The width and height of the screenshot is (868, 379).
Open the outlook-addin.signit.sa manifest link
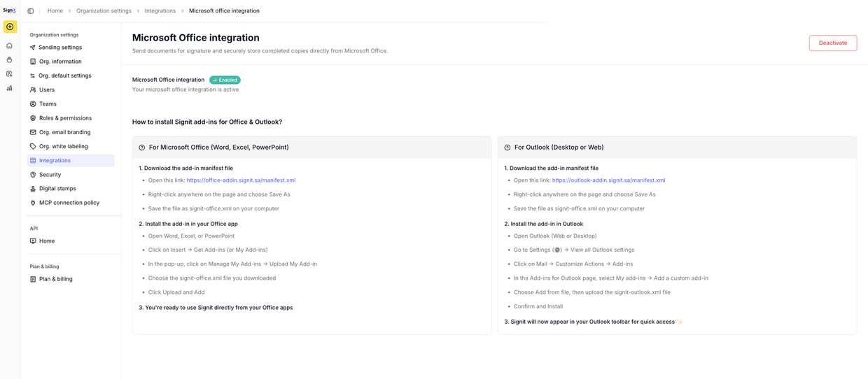tap(608, 180)
